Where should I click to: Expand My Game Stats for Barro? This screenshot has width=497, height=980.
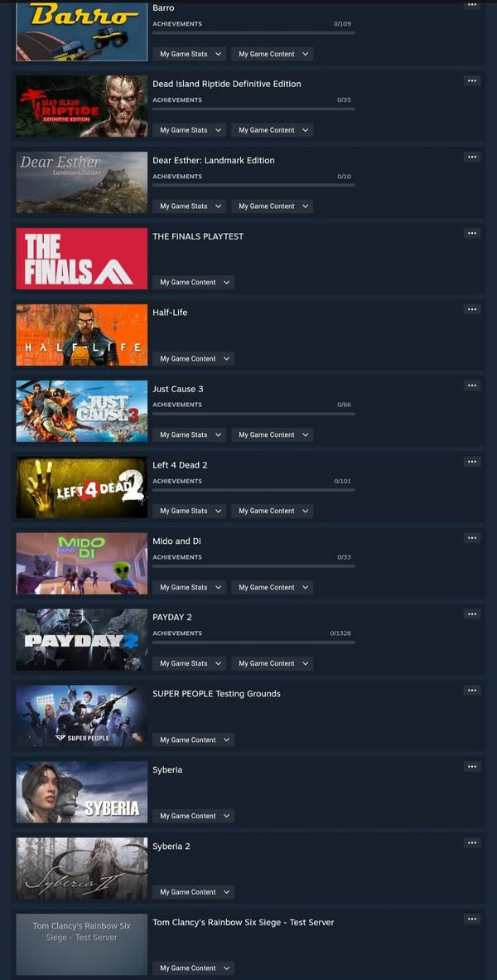point(189,55)
